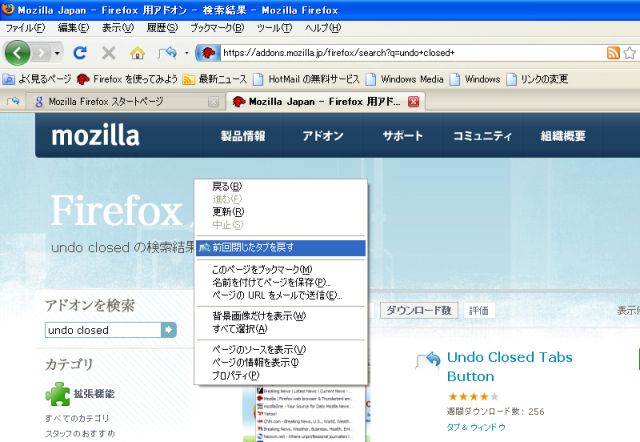Image resolution: width=640 pixels, height=442 pixels.
Task: Click the site identity favicon in address bar
Action: point(208,53)
